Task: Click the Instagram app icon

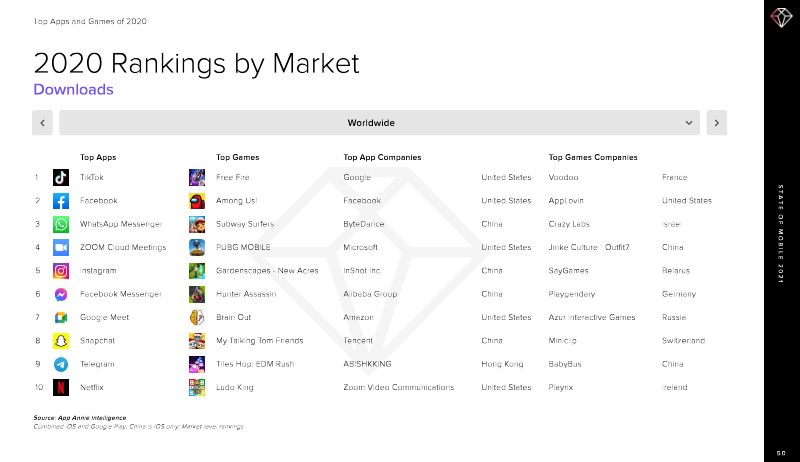Action: 61,271
